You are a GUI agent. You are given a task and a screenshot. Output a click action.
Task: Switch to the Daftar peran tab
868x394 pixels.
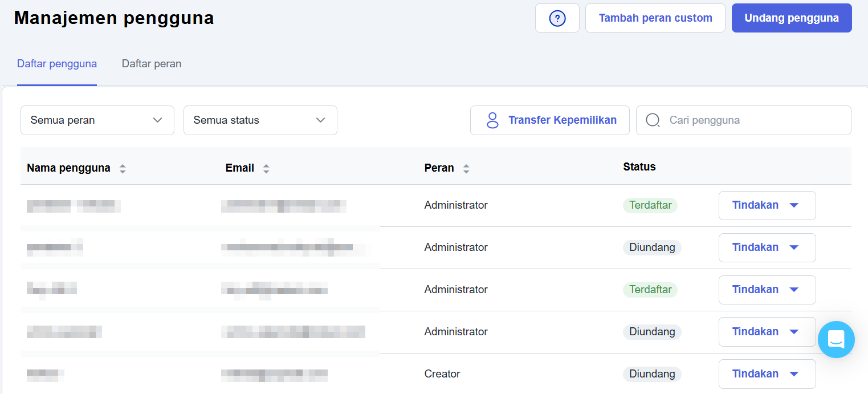(x=152, y=64)
